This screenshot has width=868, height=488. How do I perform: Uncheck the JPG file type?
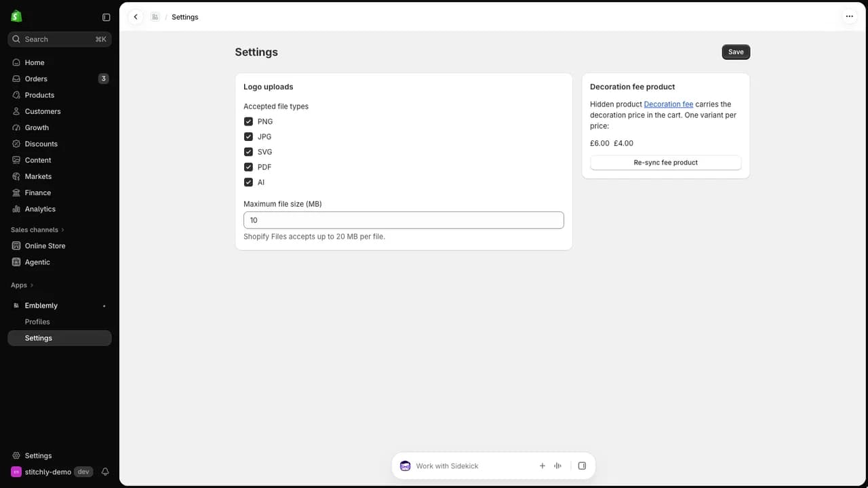click(248, 136)
